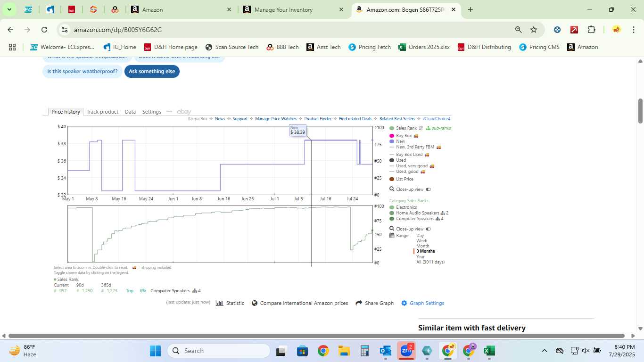Click the Ask something else button
Screen dimensions: 644x362
[x=152, y=72]
